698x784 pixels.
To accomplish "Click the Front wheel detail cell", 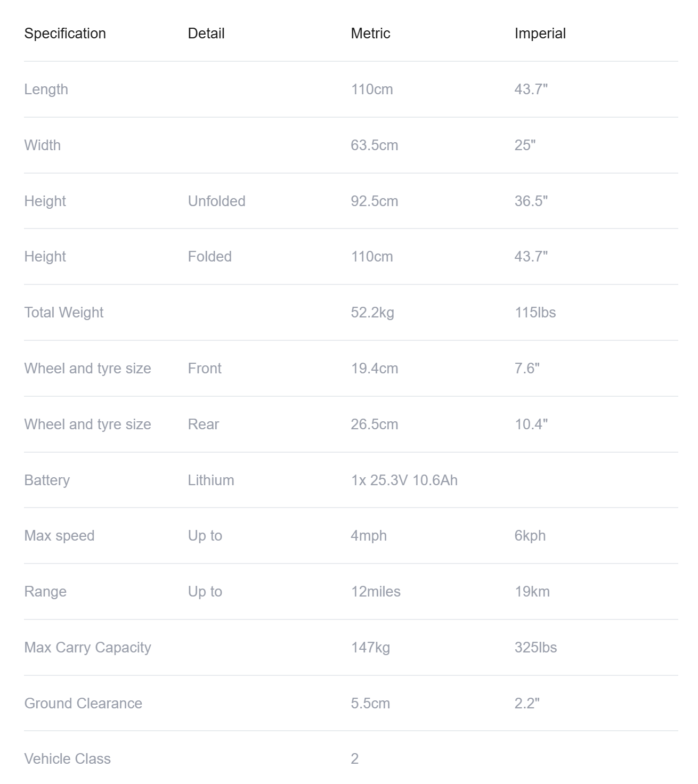I will (x=205, y=369).
